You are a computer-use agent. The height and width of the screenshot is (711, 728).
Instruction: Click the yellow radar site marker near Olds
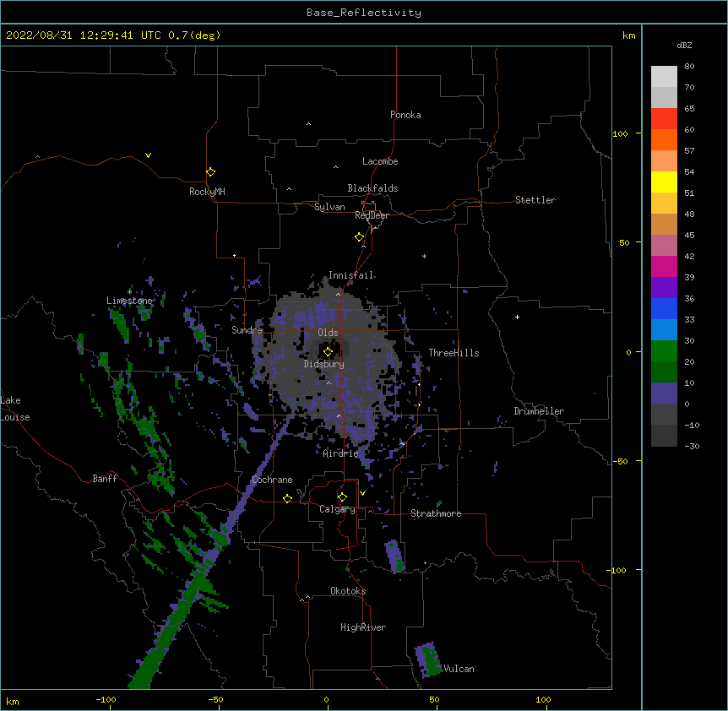click(x=328, y=352)
